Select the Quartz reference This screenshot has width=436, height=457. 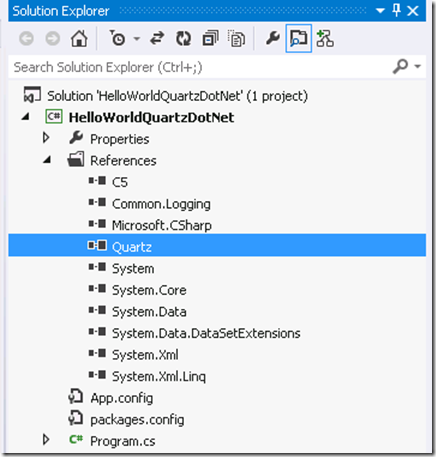pos(132,247)
